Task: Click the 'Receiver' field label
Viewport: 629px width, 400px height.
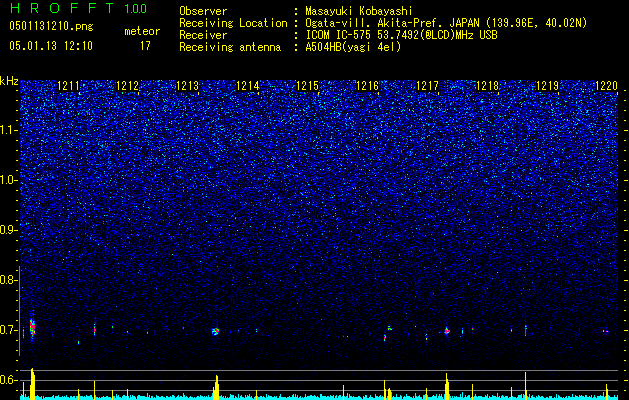Action: pos(203,35)
